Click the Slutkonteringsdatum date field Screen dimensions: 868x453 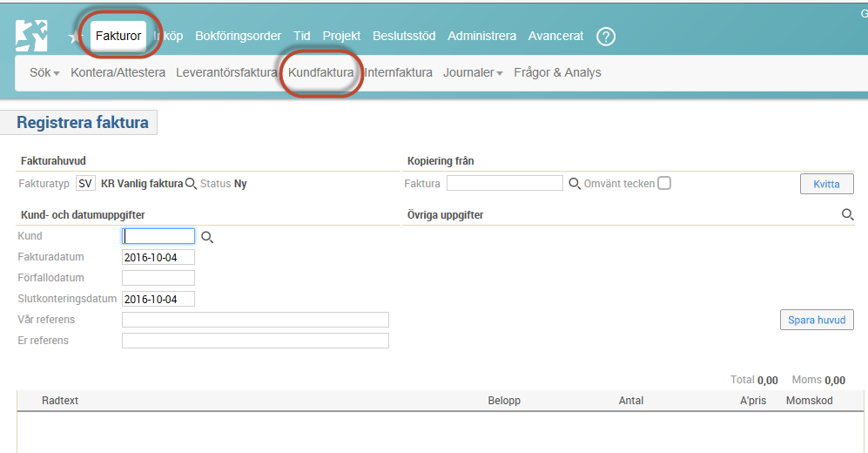pos(158,299)
